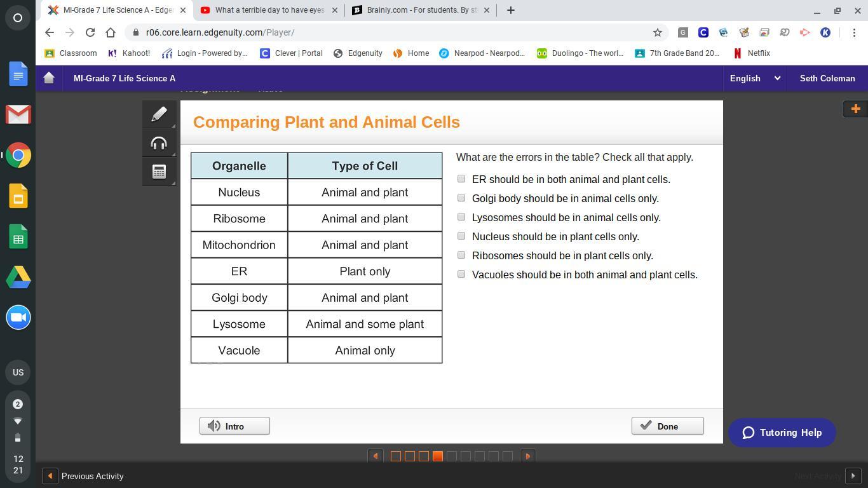The height and width of the screenshot is (488, 868).
Task: Click the 'Comparing Plant and Animal Cells' heading
Action: tap(327, 122)
